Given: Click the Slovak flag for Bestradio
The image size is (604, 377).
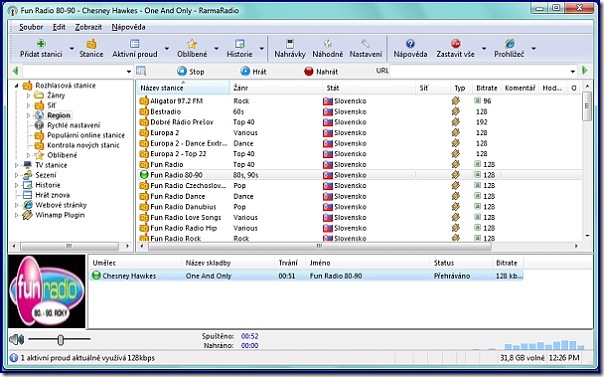Looking at the screenshot, I should (327, 112).
